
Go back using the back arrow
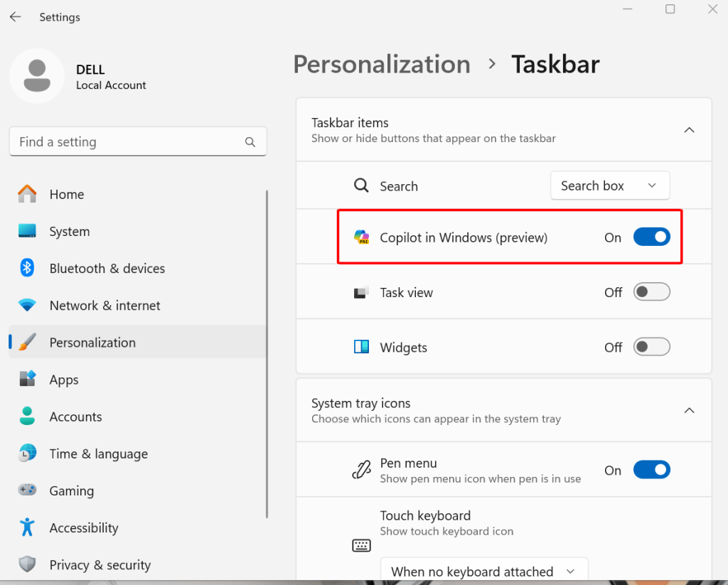point(16,16)
